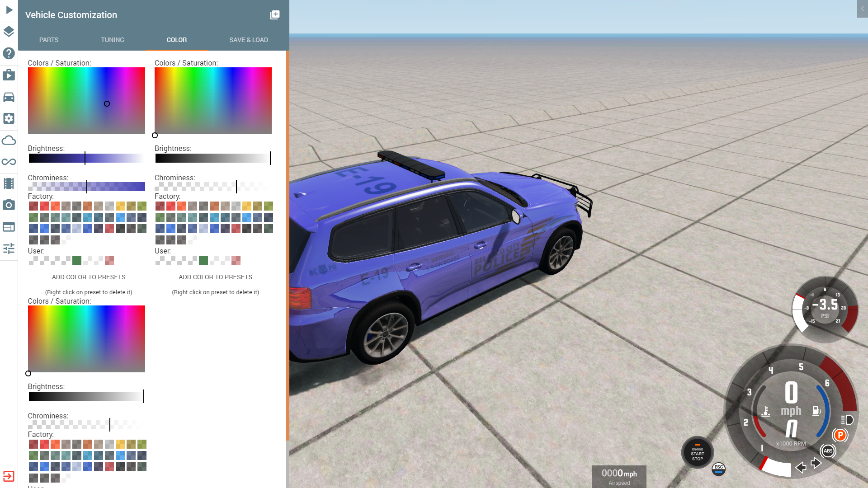Click the right turn signal arrow
Image resolution: width=868 pixels, height=488 pixels.
(816, 463)
